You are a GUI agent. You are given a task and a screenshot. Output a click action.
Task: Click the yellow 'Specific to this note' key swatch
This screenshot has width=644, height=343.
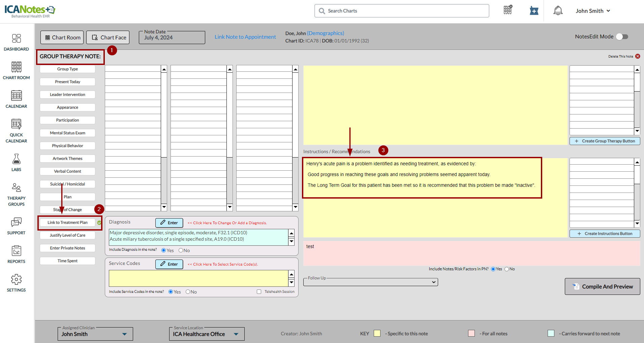pyautogui.click(x=377, y=333)
